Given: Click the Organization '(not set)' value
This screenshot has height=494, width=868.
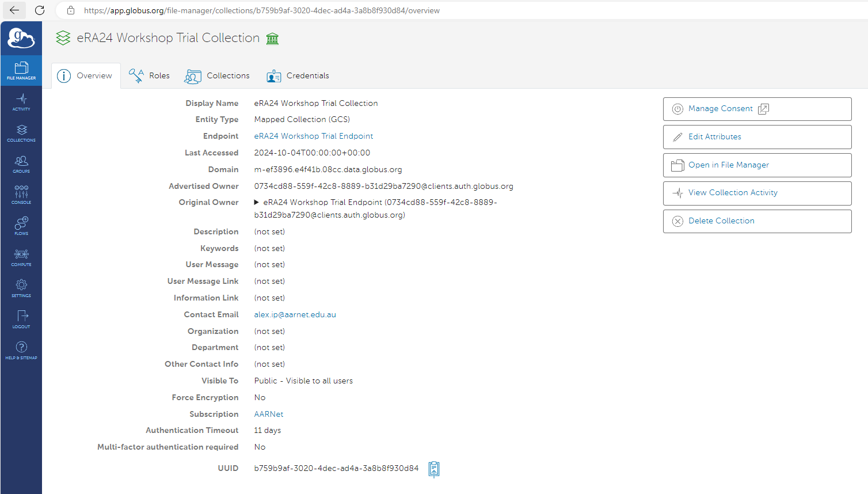Looking at the screenshot, I should pos(269,331).
